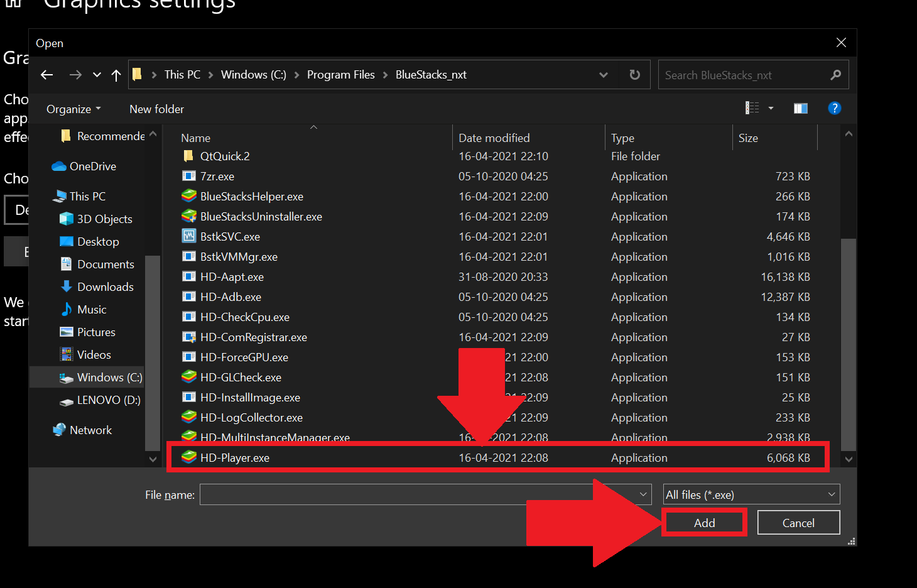This screenshot has height=588, width=917.
Task: Open the view options dropdown arrow
Action: coord(771,108)
